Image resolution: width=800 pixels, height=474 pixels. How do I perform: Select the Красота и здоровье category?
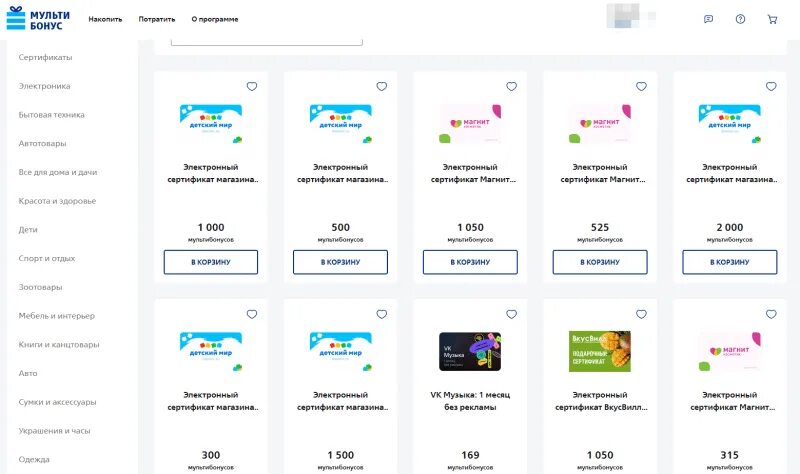(57, 201)
